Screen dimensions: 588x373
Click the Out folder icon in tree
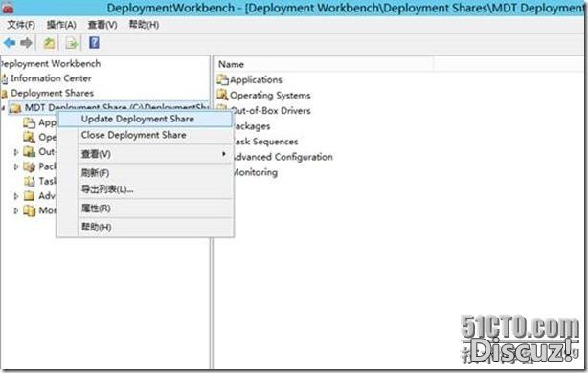coord(30,152)
